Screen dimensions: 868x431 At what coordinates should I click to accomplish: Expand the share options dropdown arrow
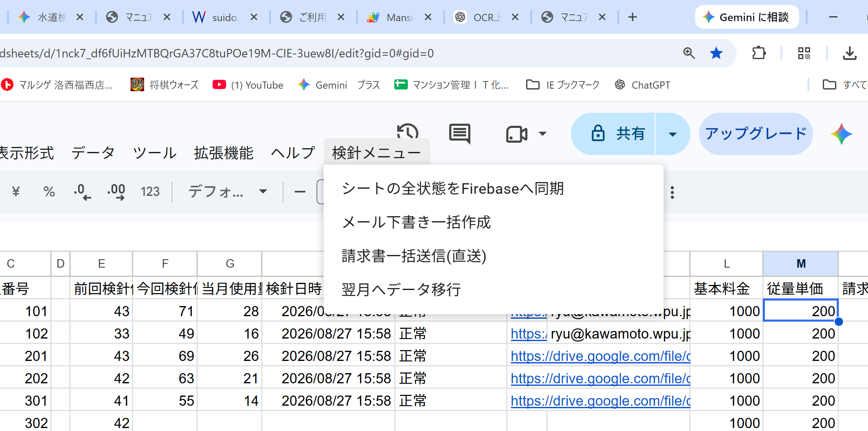tap(673, 134)
